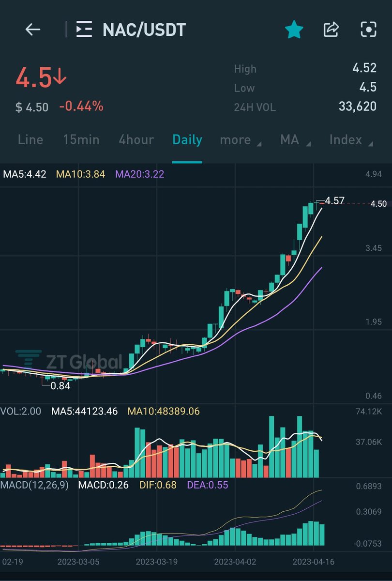Click the volume MA10:48389.06 label
Screen dimensions: 392x581
[x=164, y=412]
